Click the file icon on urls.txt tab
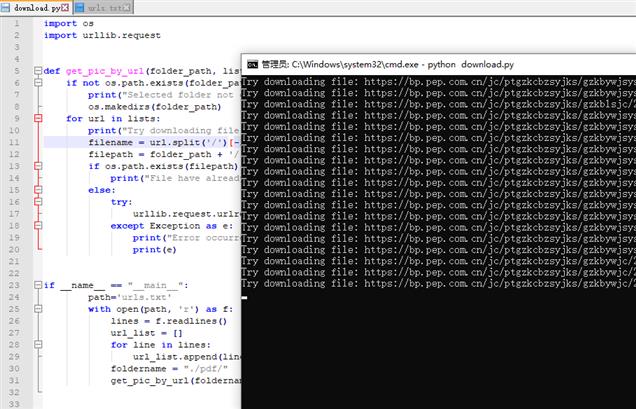Image resolution: width=636 pixels, height=409 pixels. tap(80, 8)
